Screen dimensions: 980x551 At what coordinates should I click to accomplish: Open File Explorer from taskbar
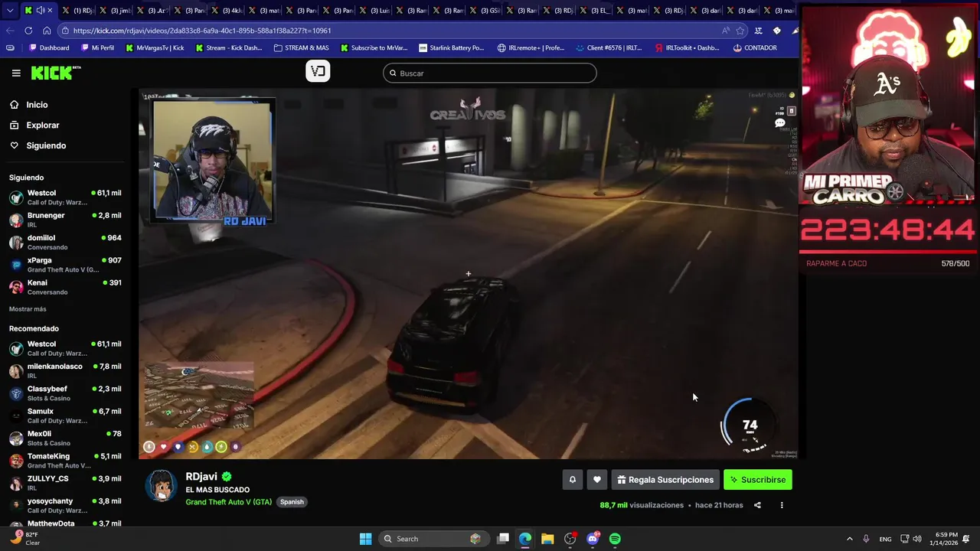click(x=547, y=539)
